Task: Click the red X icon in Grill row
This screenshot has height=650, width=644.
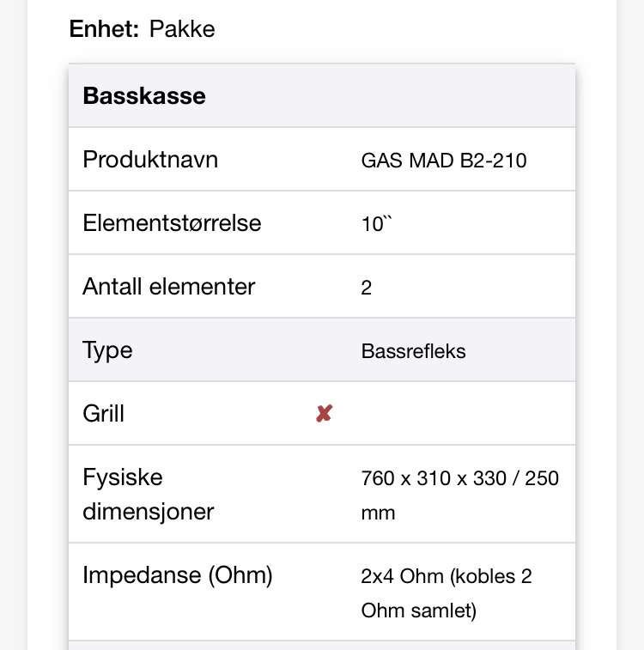Action: (x=324, y=413)
